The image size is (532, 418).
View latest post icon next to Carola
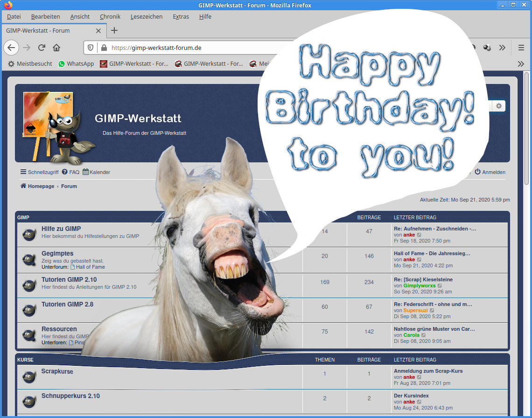coord(423,335)
